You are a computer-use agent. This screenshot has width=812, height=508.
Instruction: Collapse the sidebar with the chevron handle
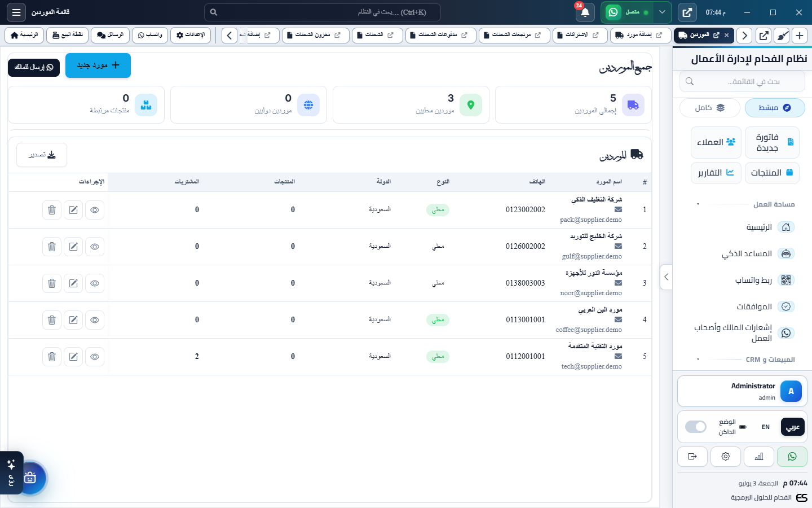666,277
